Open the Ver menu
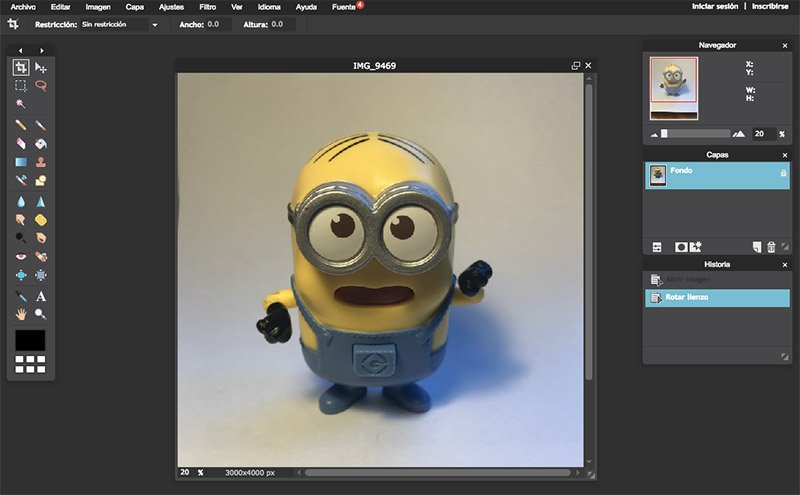The width and height of the screenshot is (800, 495). [237, 7]
